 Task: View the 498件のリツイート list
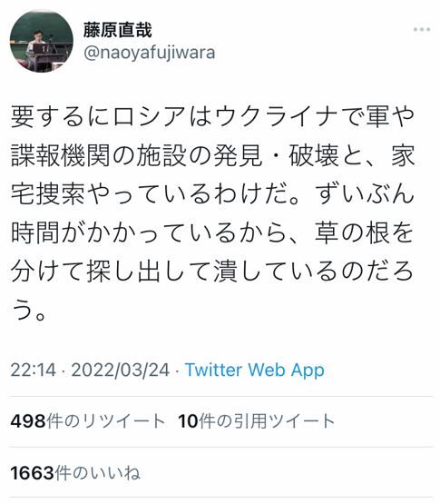88,421
